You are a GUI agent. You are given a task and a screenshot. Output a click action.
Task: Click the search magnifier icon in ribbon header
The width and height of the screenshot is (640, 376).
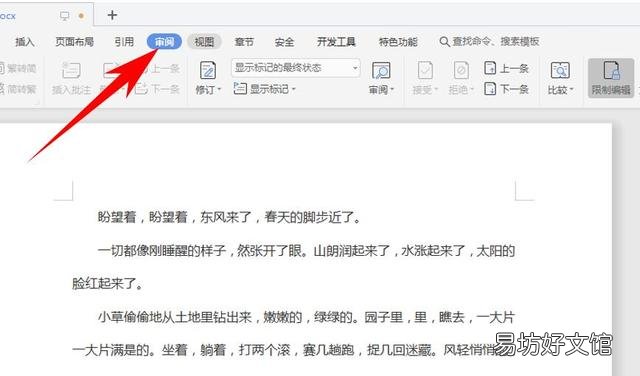tap(444, 42)
